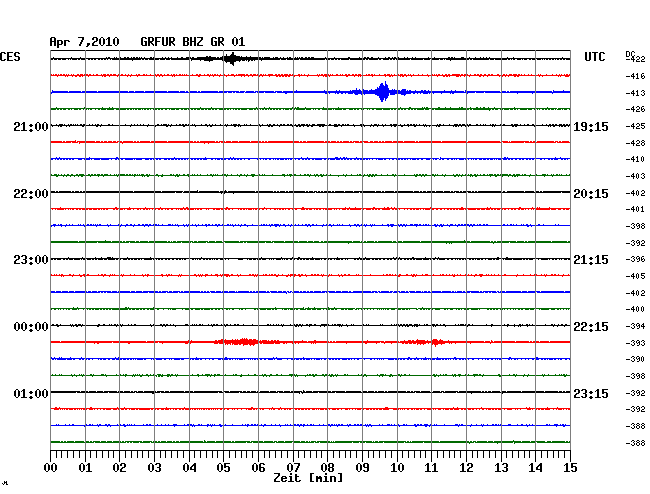Select the DC offset value -413
The image size is (650, 494).
[x=635, y=93]
